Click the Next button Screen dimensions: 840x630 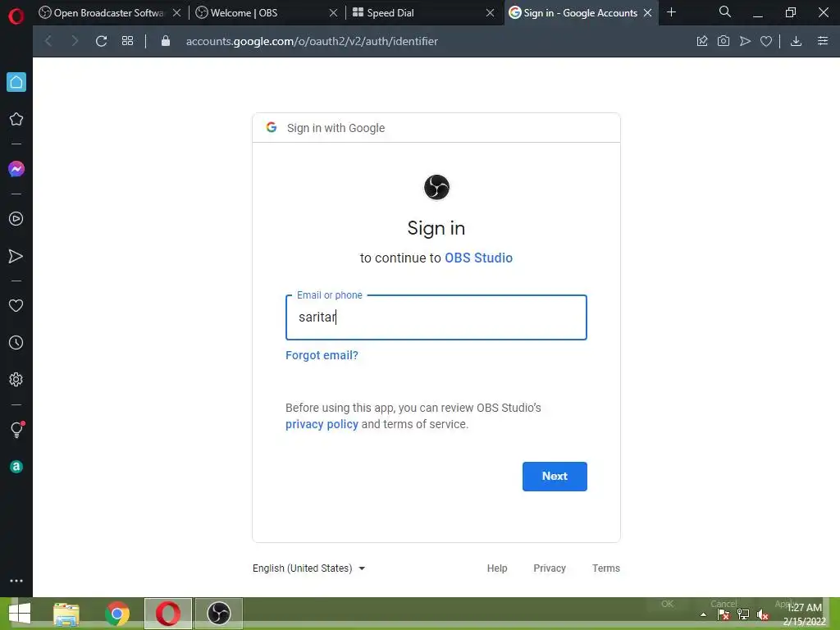(x=555, y=477)
